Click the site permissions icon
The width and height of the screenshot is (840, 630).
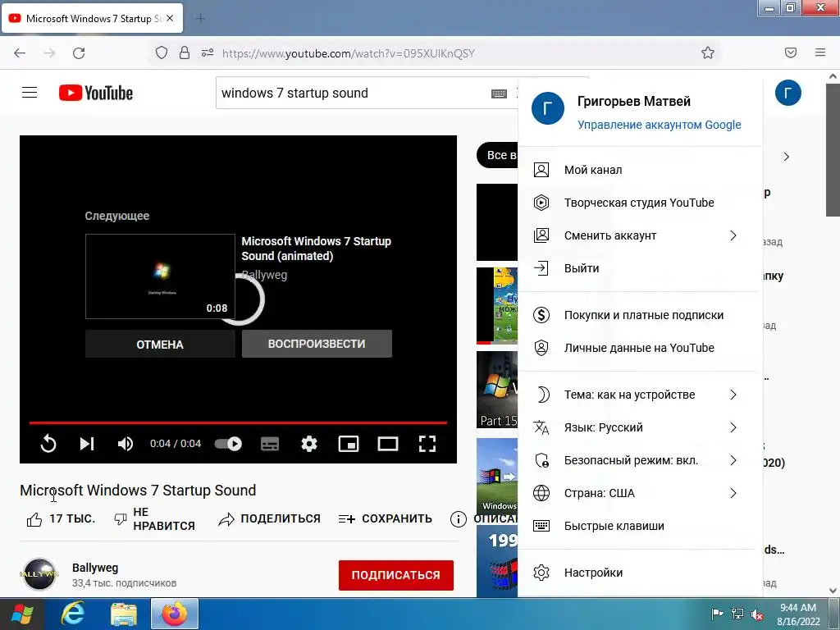pos(208,52)
